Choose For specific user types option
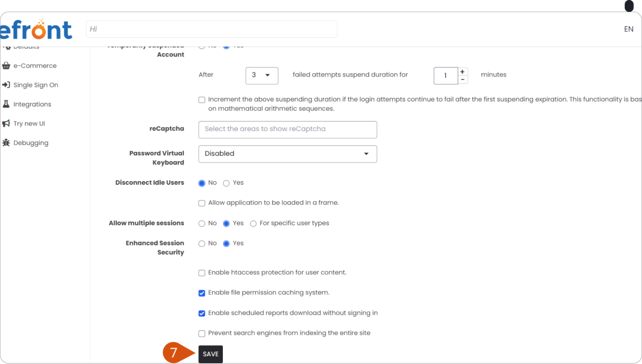 (253, 223)
